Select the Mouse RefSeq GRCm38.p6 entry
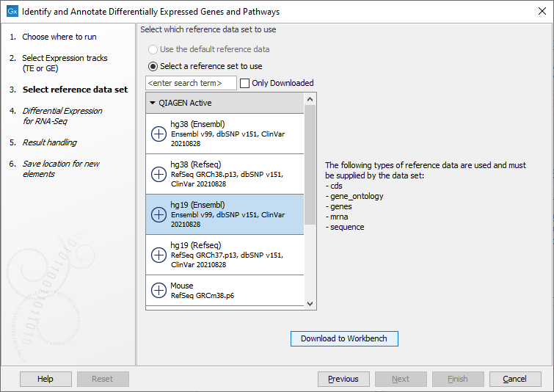 pyautogui.click(x=225, y=290)
